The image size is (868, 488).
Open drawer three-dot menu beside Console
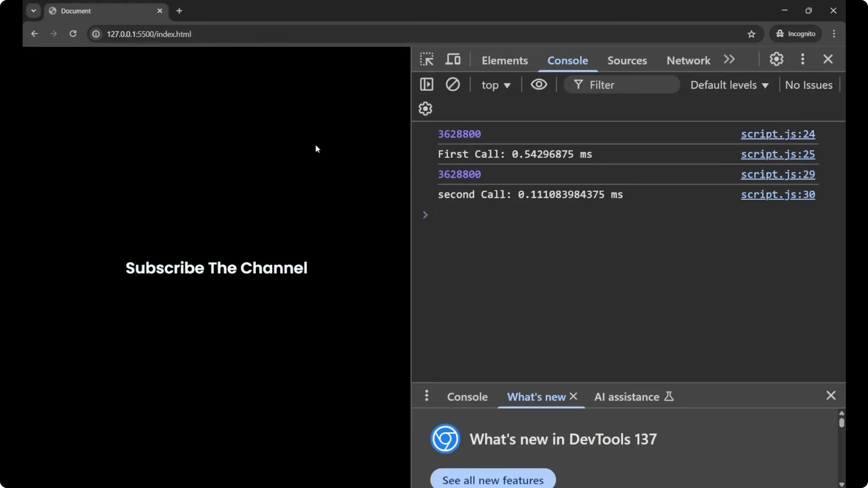coord(426,396)
